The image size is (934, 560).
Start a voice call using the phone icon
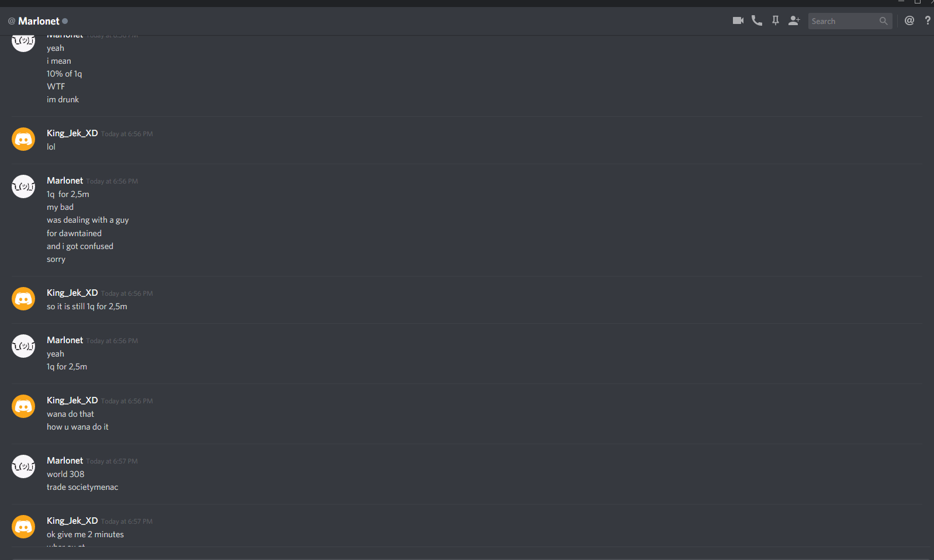(x=757, y=20)
